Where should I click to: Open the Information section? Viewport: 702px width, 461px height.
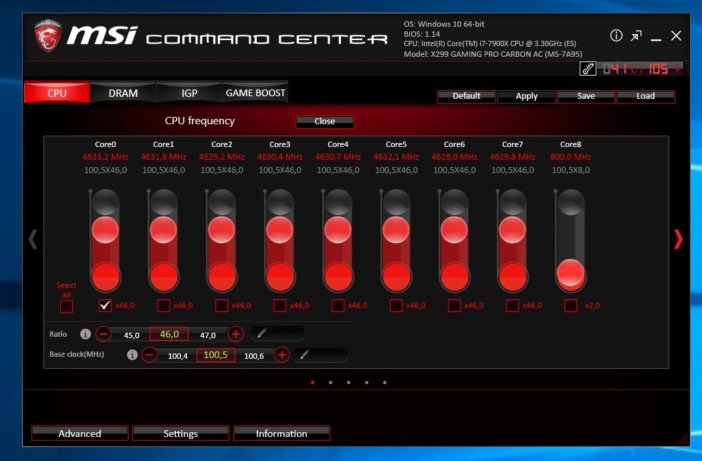point(282,433)
